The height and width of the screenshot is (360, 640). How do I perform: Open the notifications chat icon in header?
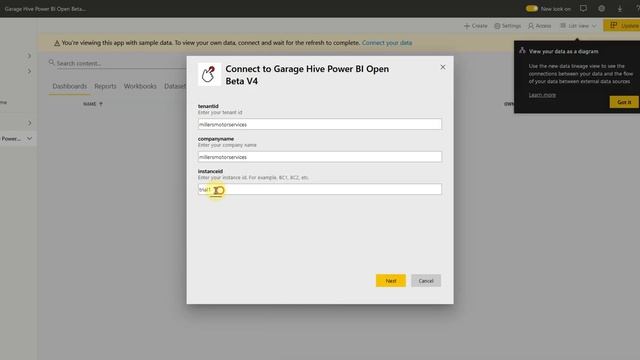tap(583, 8)
